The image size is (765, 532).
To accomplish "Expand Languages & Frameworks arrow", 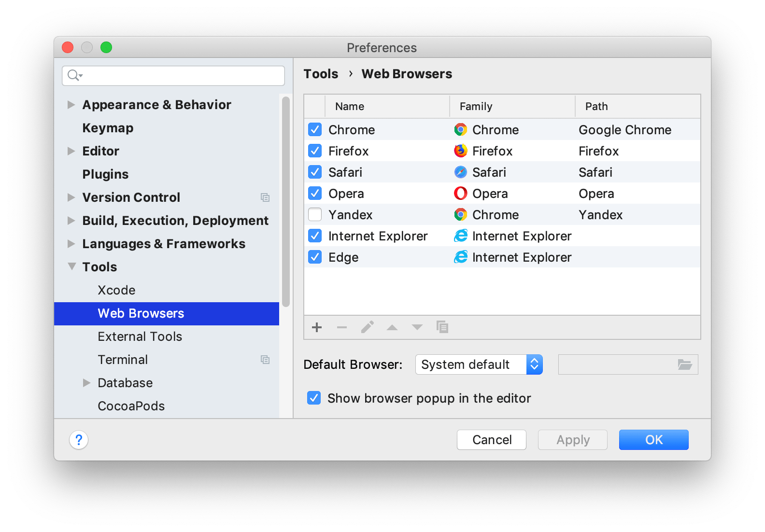I will pos(71,244).
